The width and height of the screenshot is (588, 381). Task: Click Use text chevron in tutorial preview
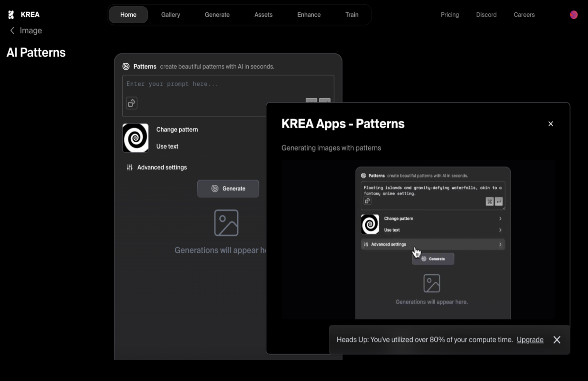click(x=500, y=230)
